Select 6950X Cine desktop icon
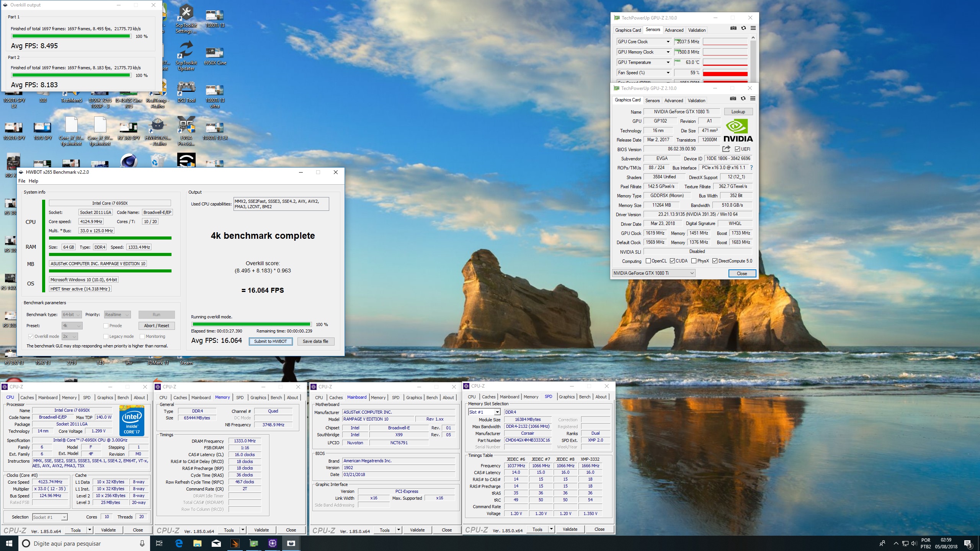The image size is (980, 551). [x=215, y=56]
